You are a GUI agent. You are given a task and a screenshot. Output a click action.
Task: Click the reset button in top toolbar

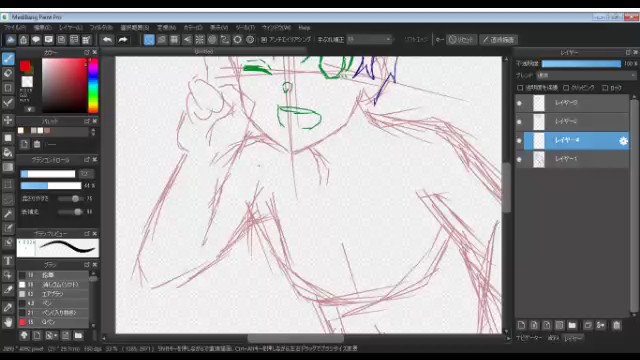pyautogui.click(x=461, y=40)
